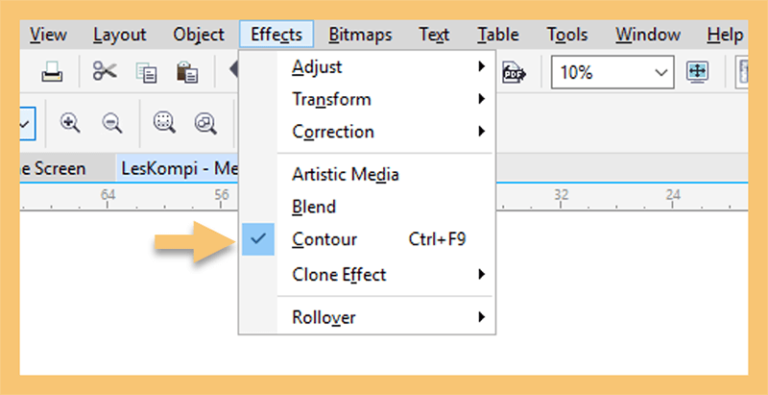This screenshot has width=768, height=395.
Task: Click the Paste clipboard icon
Action: tap(187, 72)
